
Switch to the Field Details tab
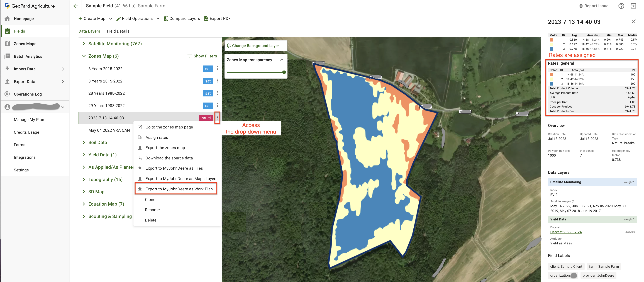[x=118, y=31]
